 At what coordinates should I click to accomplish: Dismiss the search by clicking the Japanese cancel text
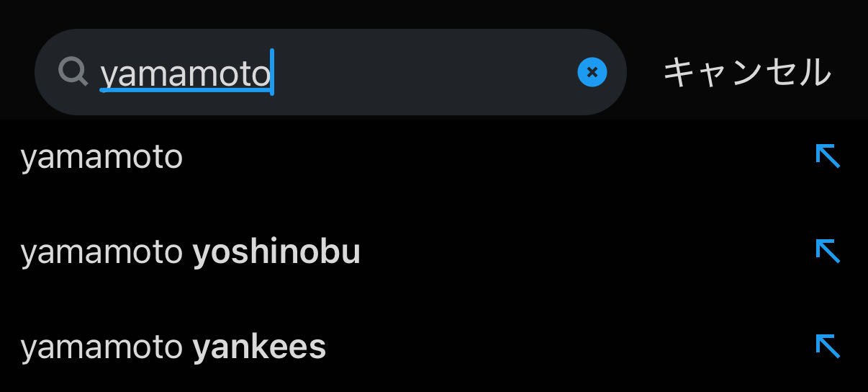point(746,72)
